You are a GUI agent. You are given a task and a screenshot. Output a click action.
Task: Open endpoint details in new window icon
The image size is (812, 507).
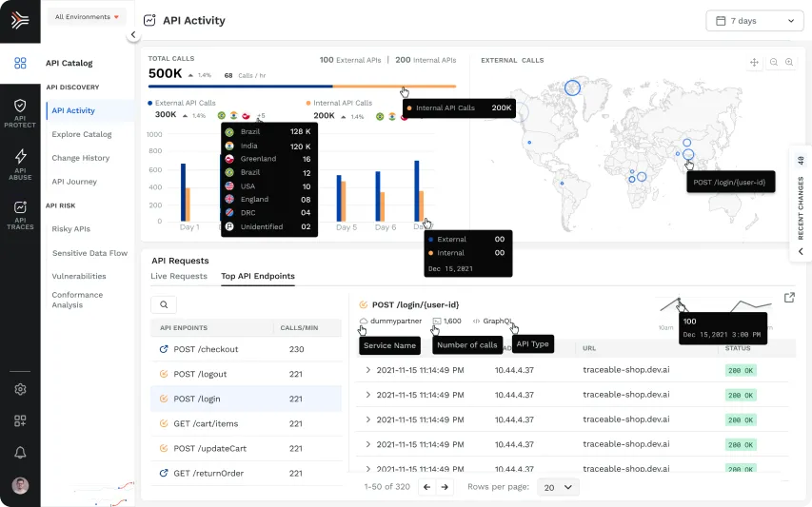click(x=789, y=298)
